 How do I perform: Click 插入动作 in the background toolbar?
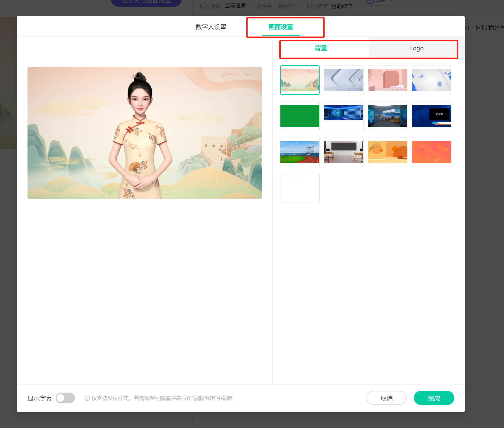point(317,6)
